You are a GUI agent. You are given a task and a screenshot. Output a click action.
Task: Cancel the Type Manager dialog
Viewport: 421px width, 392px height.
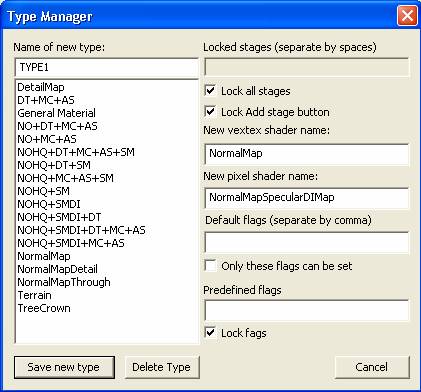click(372, 367)
